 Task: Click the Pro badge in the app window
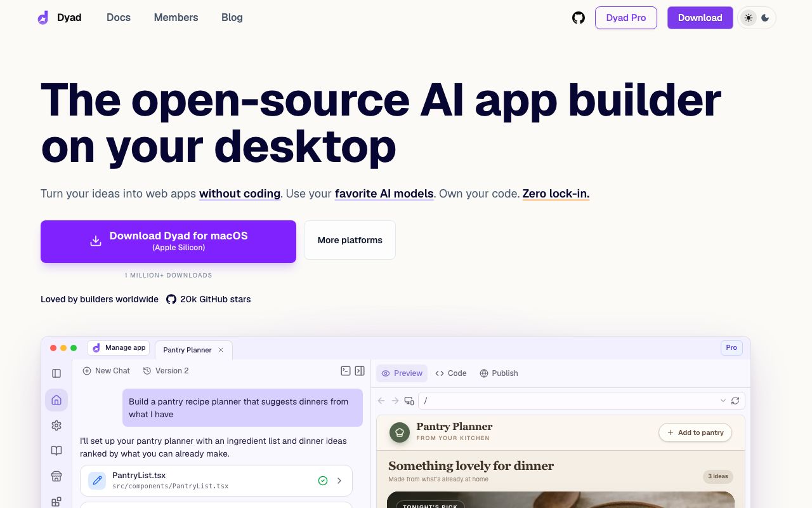pos(731,347)
